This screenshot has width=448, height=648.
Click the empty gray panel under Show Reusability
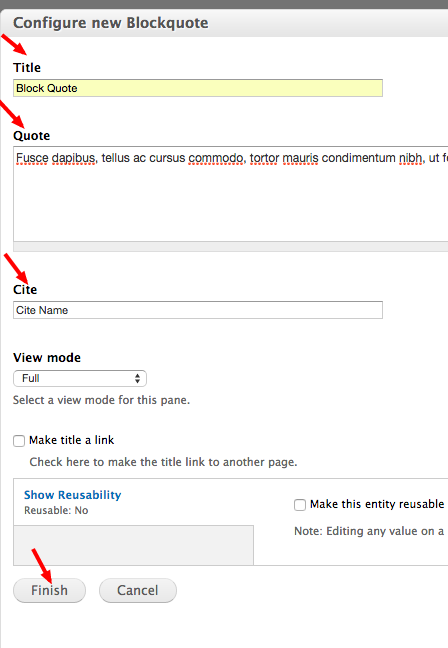[x=133, y=545]
